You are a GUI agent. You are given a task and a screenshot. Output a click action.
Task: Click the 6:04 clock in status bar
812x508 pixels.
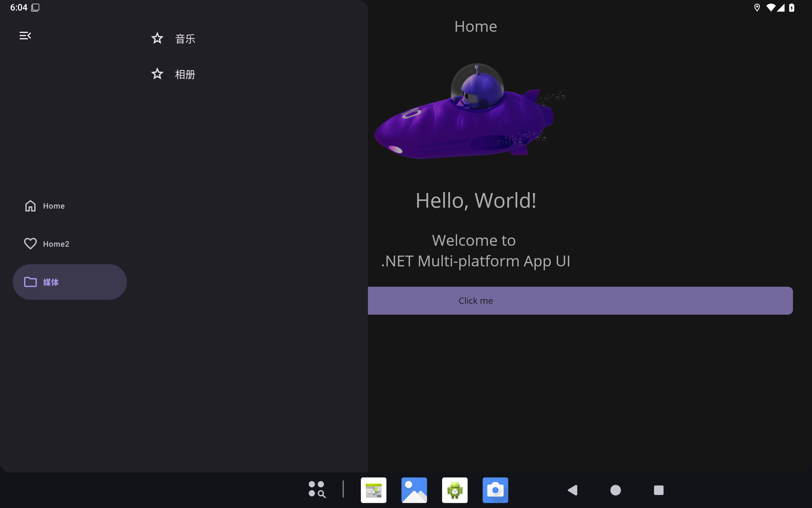point(19,7)
